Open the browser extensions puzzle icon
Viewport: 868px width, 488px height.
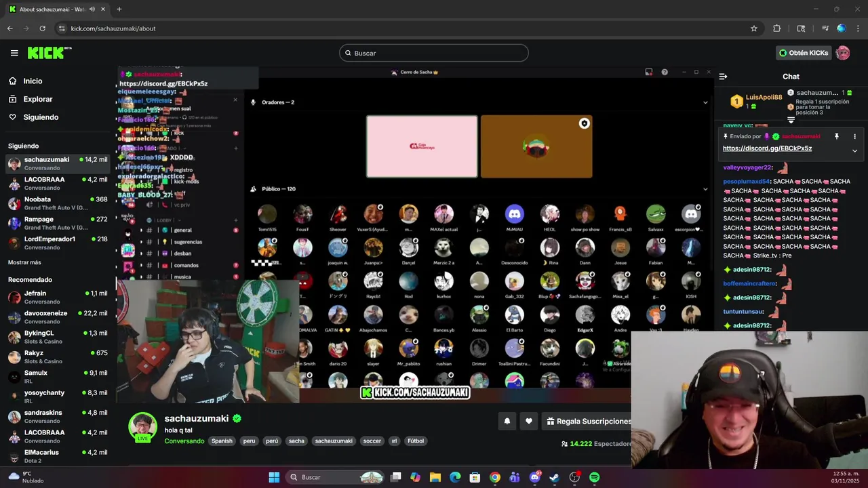click(777, 28)
